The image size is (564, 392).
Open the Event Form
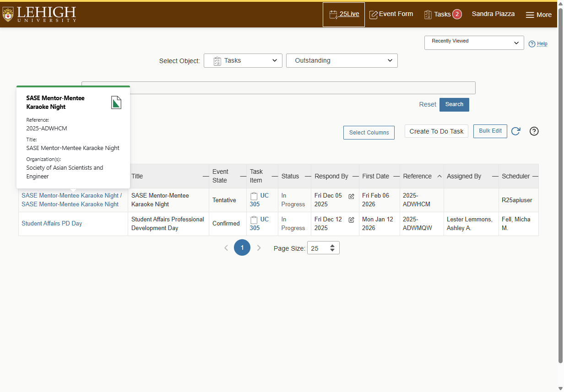391,14
